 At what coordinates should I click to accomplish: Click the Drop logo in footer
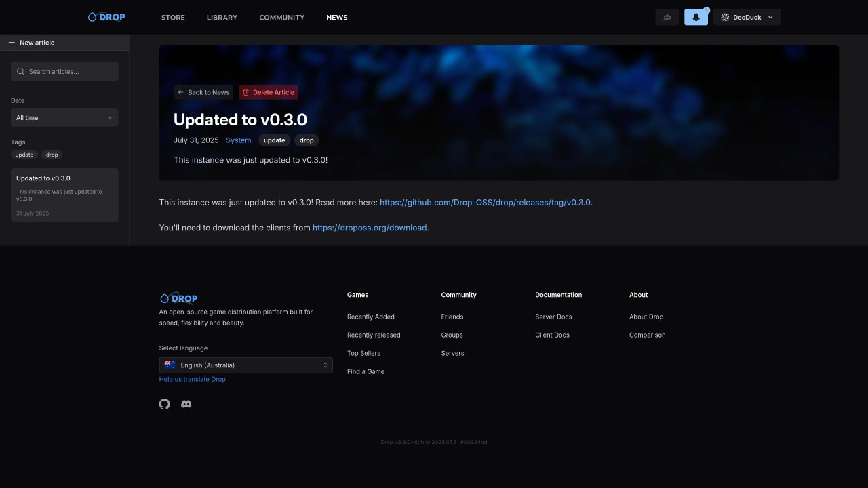point(179,298)
